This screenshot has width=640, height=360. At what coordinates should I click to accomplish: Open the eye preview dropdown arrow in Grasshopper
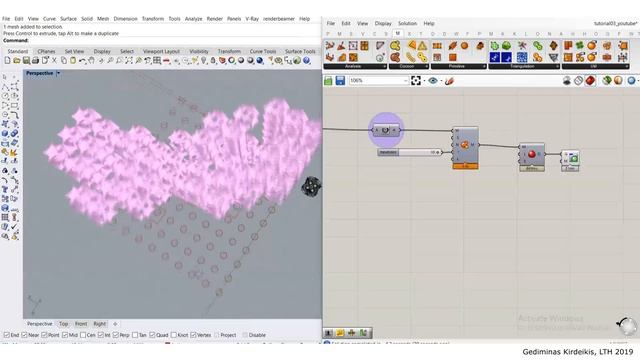click(441, 81)
